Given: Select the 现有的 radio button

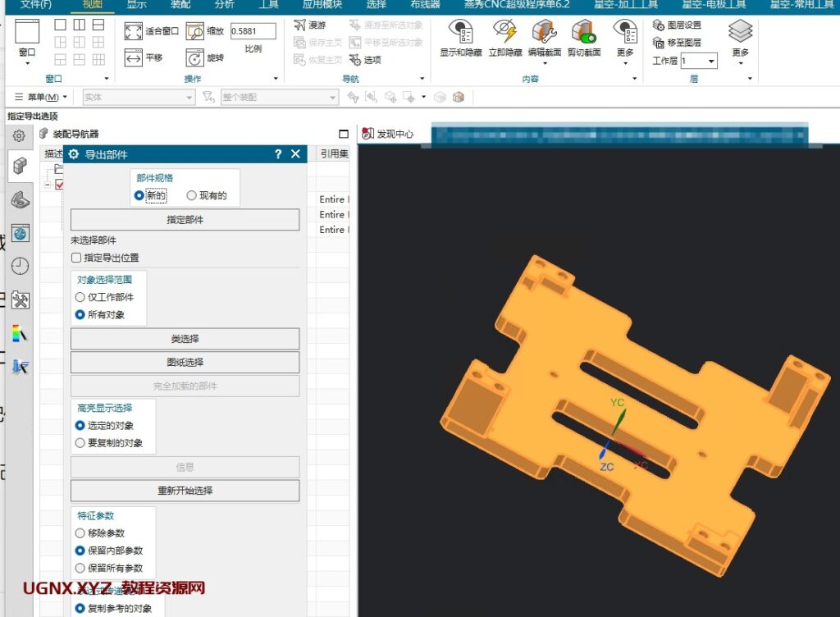Looking at the screenshot, I should [x=192, y=196].
